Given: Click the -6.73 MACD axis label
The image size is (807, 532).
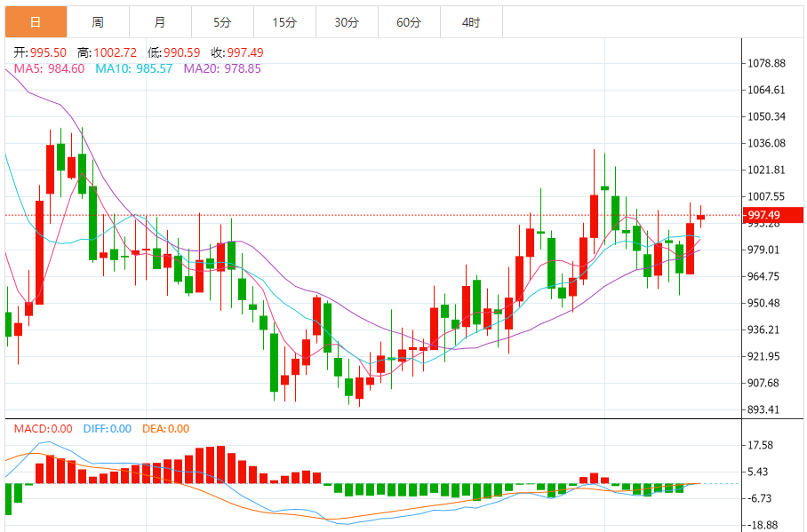Looking at the screenshot, I should point(760,498).
